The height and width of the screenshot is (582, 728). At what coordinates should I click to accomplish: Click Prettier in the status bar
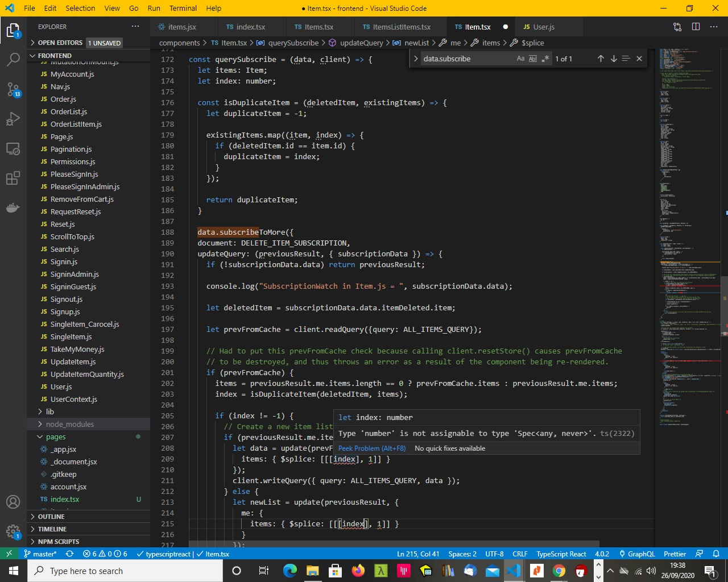tap(675, 554)
